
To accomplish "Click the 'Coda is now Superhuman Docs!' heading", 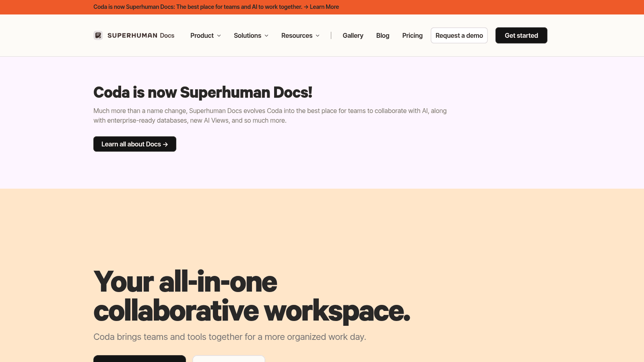I will [203, 93].
